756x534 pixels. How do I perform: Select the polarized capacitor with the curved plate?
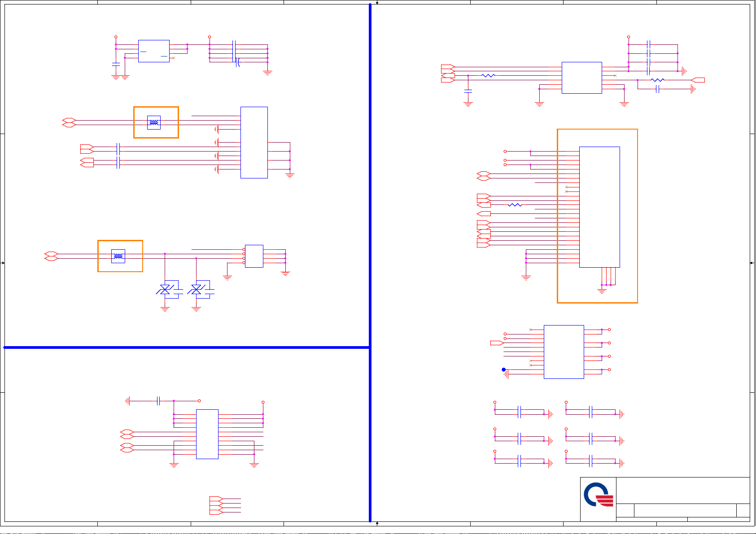click(x=237, y=62)
